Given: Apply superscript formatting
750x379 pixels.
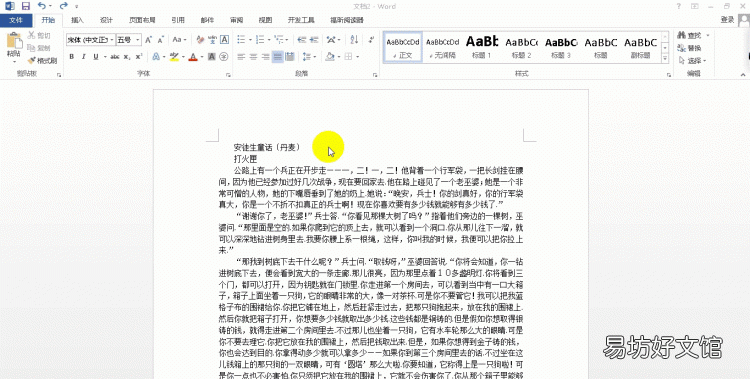Looking at the screenshot, I should pos(139,57).
